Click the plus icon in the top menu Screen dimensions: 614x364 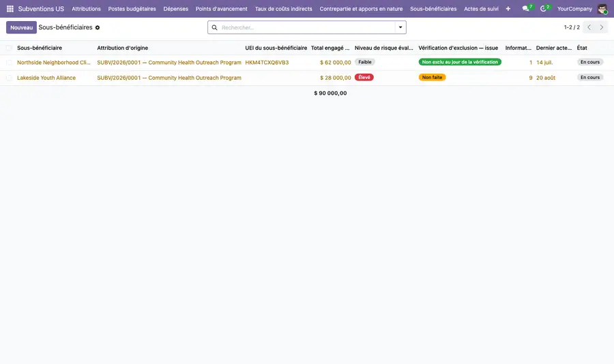click(508, 9)
